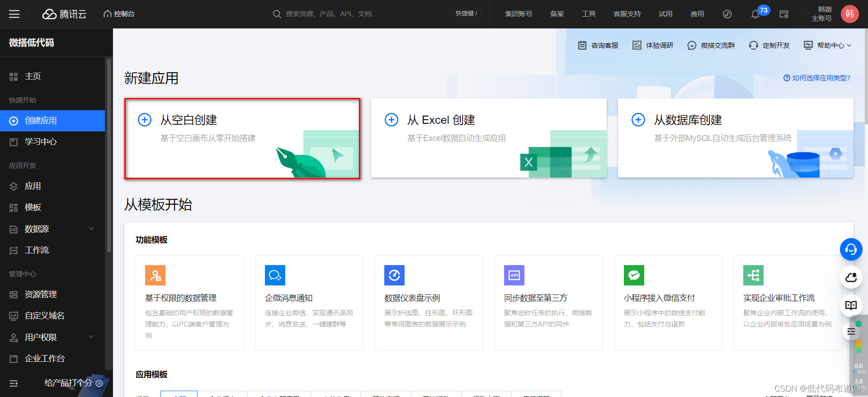This screenshot has height=397, width=868.
Task: Open 微搭交流群 chat group
Action: [711, 45]
